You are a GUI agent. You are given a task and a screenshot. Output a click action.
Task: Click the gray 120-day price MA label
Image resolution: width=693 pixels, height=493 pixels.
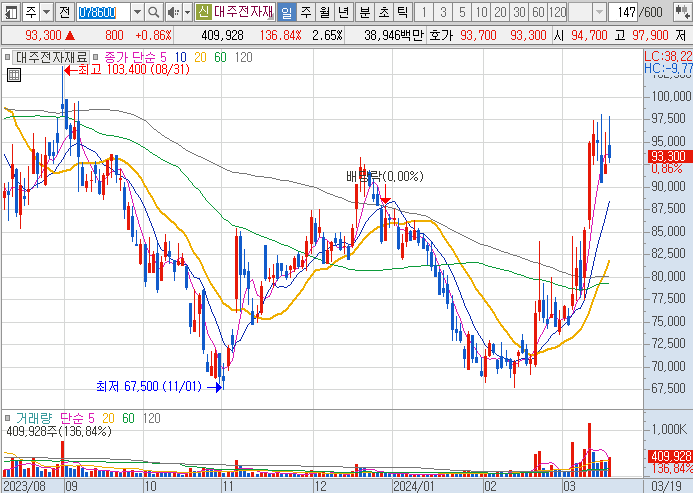tap(244, 57)
